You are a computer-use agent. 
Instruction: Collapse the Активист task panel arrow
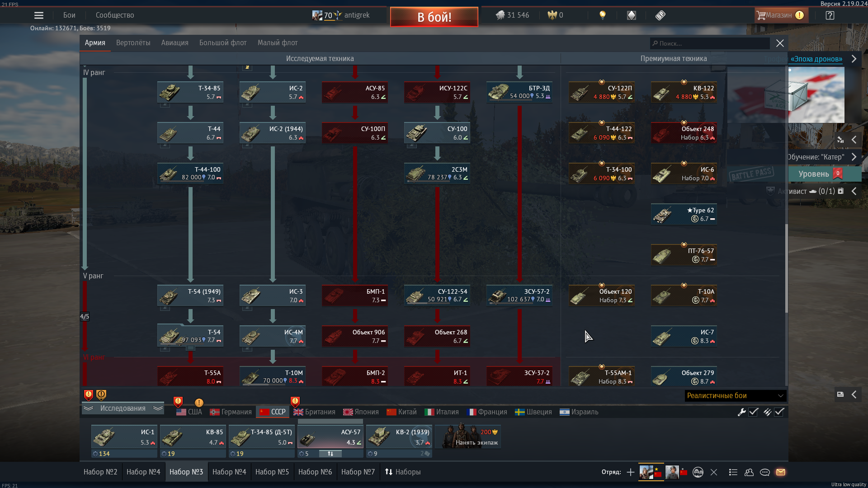click(854, 192)
